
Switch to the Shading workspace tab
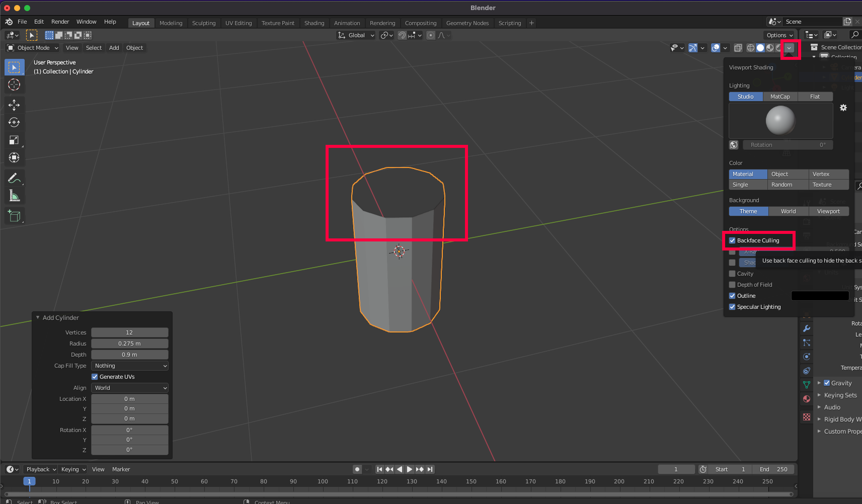314,23
